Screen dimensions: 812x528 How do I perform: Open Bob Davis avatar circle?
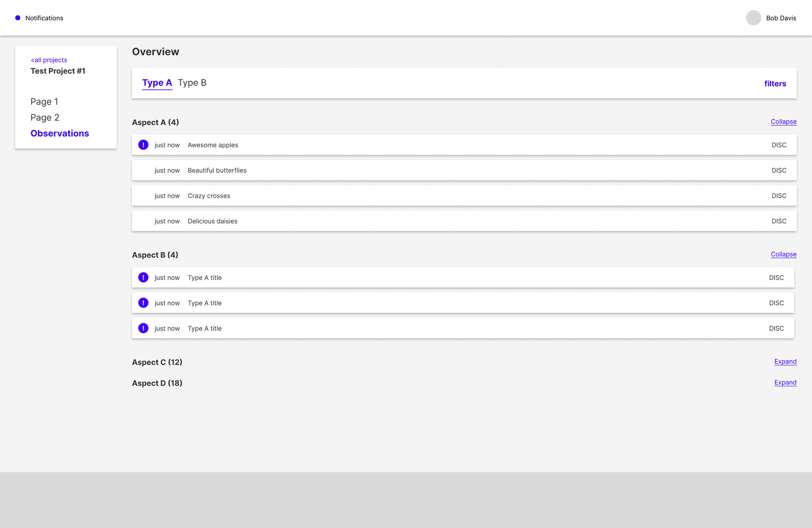pyautogui.click(x=753, y=18)
